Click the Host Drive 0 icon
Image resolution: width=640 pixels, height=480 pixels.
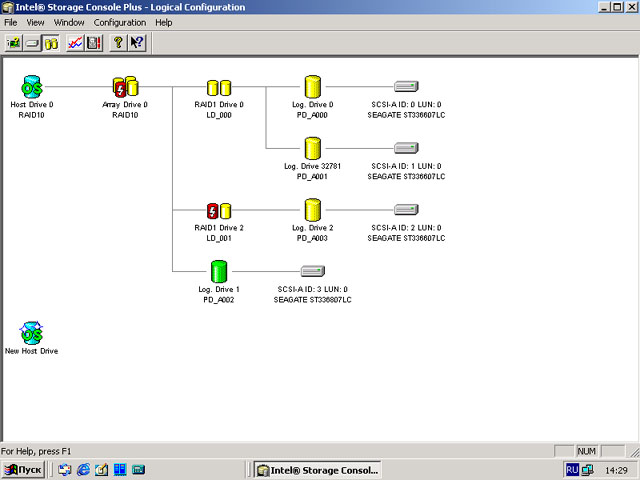click(x=32, y=87)
